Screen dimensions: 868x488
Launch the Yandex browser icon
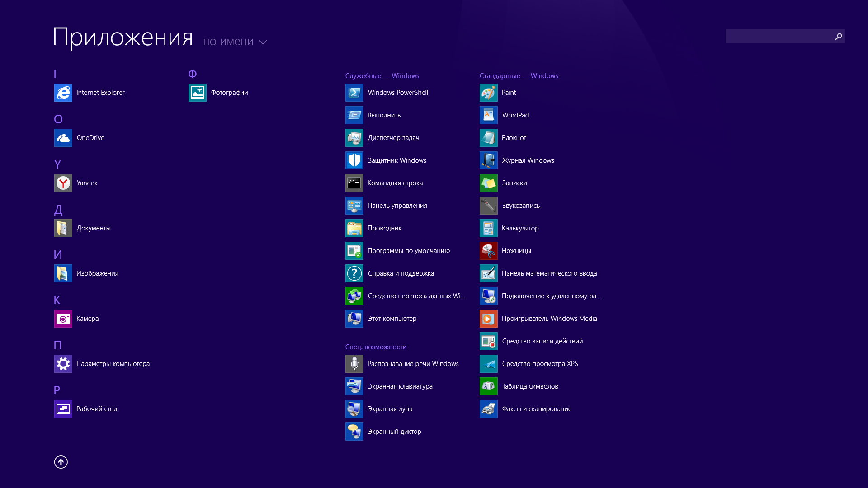point(63,183)
